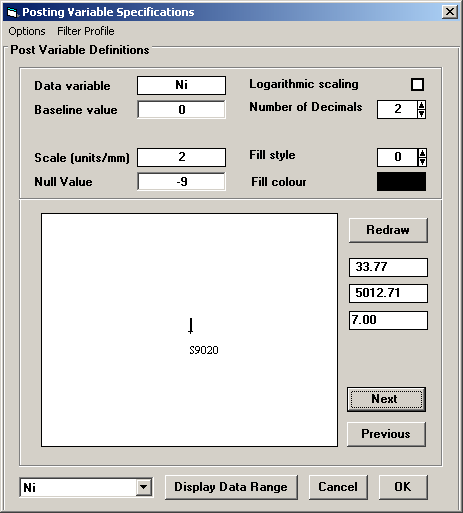Go back with the Previous button
Screen dimensions: 463x513
386,434
